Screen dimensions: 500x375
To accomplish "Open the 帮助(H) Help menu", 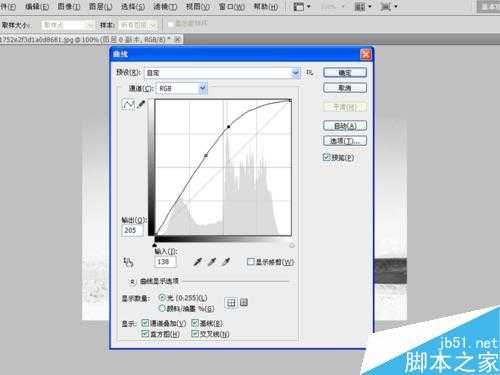I will point(266,6).
